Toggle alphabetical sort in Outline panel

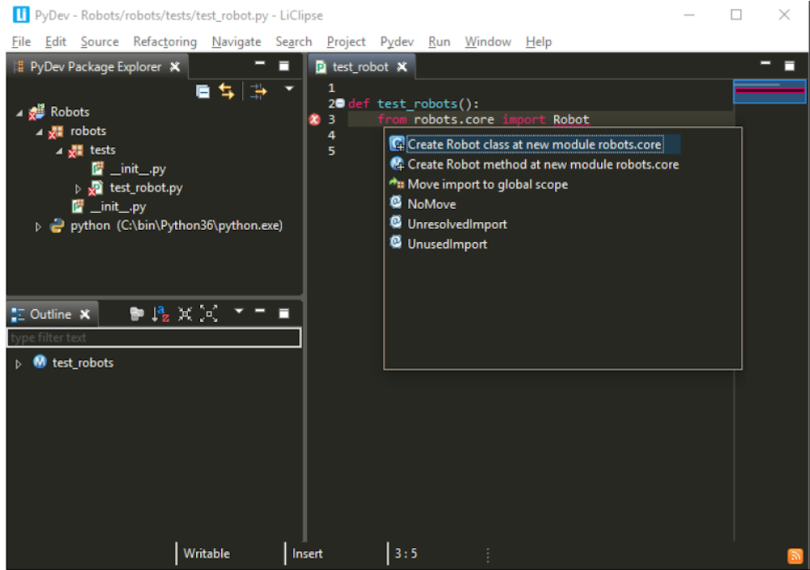point(160,314)
